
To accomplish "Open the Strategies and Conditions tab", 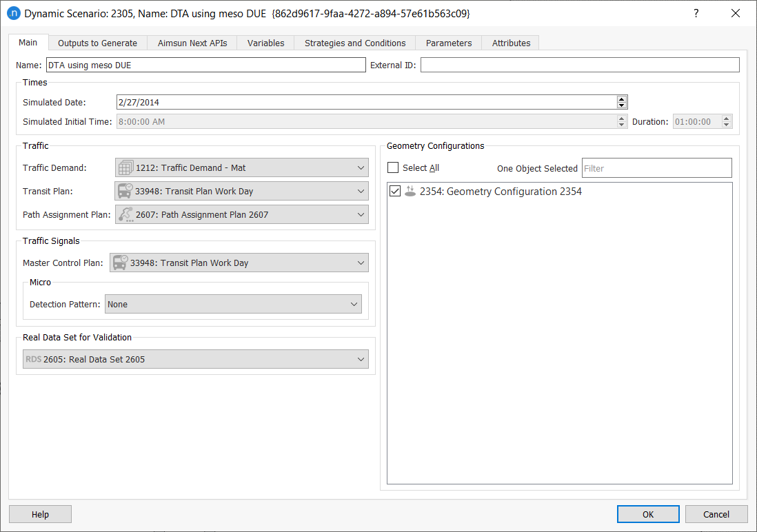I will pyautogui.click(x=354, y=43).
